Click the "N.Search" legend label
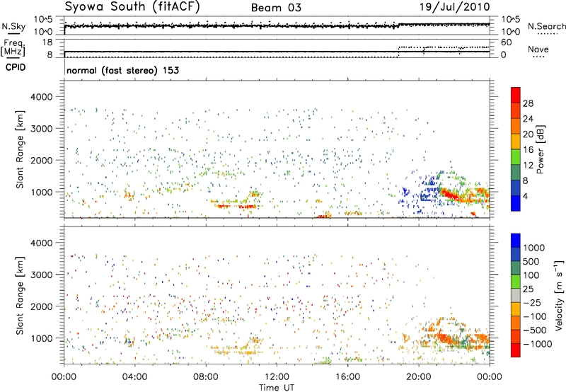The image size is (566, 392). [x=546, y=26]
